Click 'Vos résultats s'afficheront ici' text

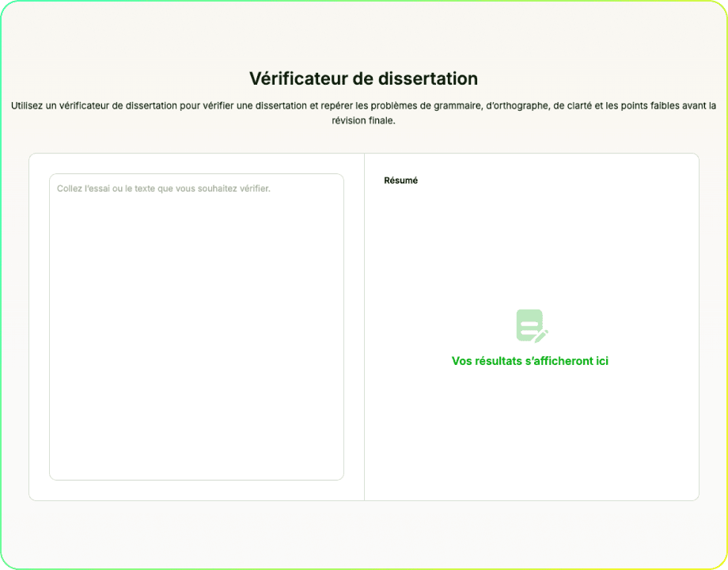529,361
